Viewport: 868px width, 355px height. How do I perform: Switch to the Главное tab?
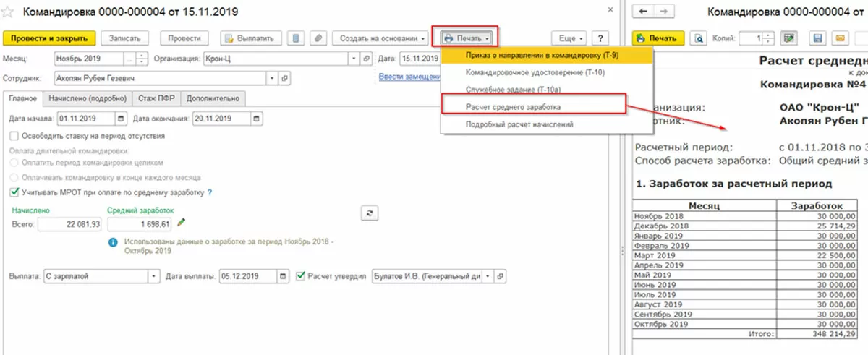point(22,99)
